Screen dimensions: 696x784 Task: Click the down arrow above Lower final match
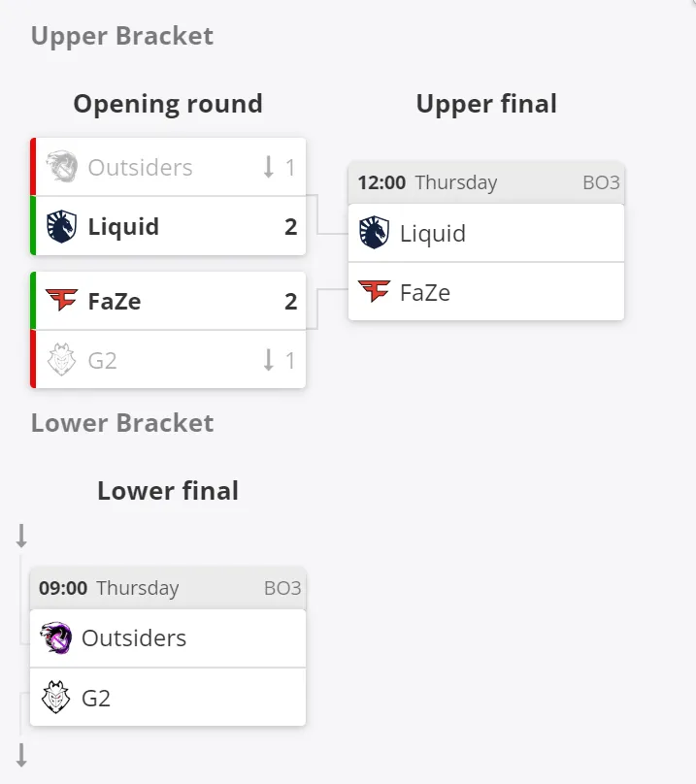[x=21, y=536]
